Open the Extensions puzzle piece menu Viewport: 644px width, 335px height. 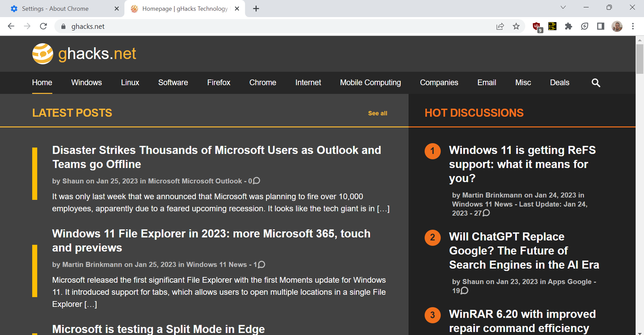(x=569, y=26)
